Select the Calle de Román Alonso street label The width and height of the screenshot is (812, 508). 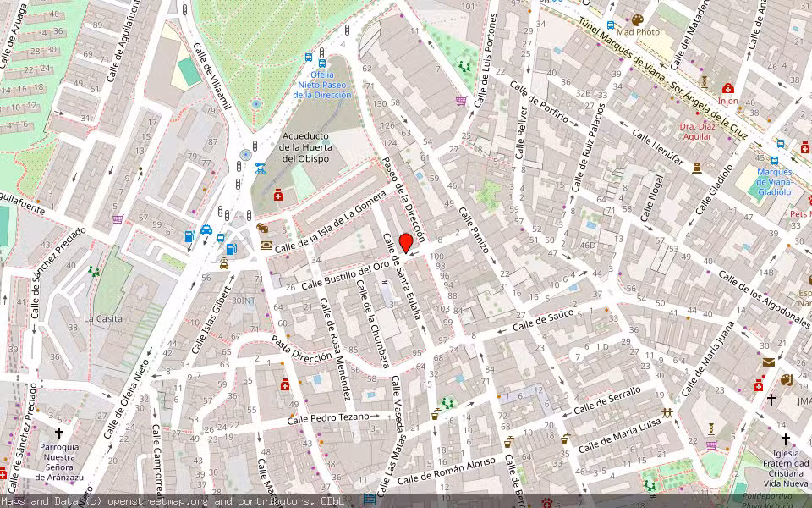[447, 471]
